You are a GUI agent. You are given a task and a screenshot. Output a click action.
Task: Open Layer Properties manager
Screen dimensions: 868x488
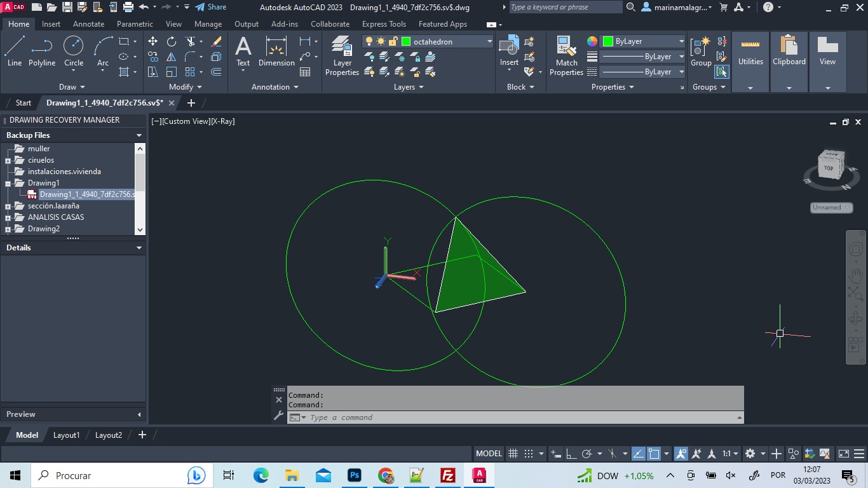pyautogui.click(x=342, y=56)
